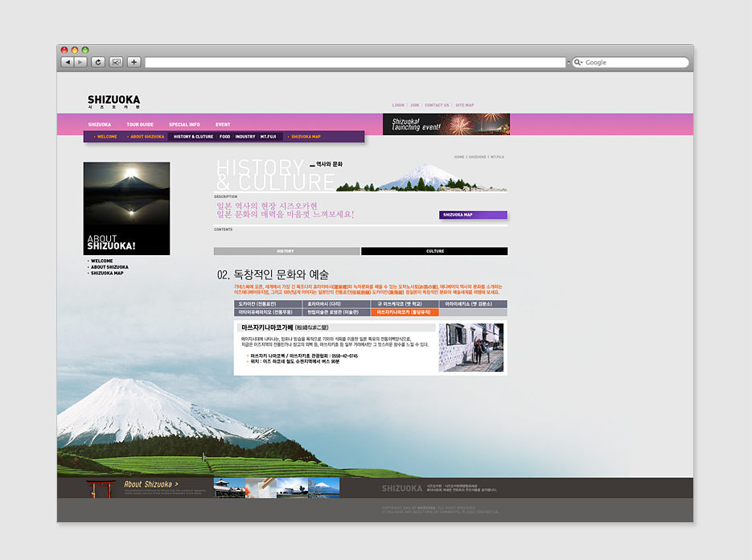Click the Matsuzaki street wall photo

tap(471, 348)
